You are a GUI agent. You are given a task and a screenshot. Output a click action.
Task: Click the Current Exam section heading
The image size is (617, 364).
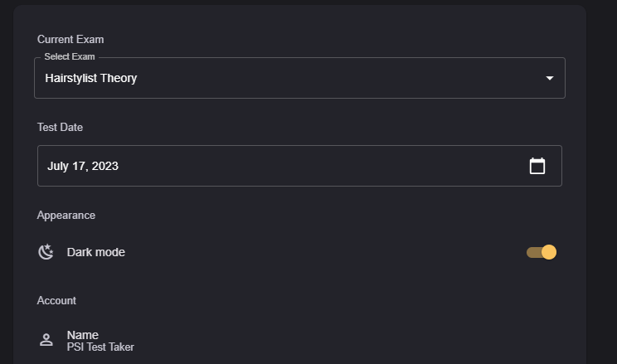coord(70,39)
